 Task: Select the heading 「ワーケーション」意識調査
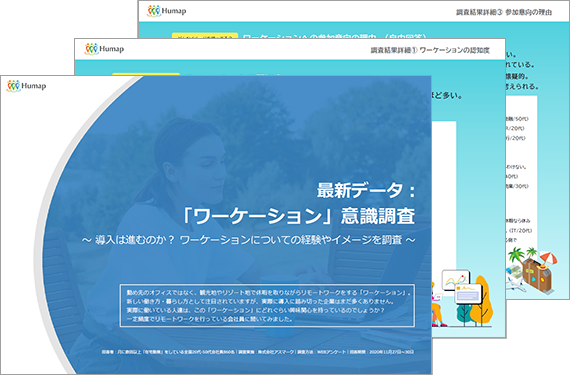coord(298,216)
